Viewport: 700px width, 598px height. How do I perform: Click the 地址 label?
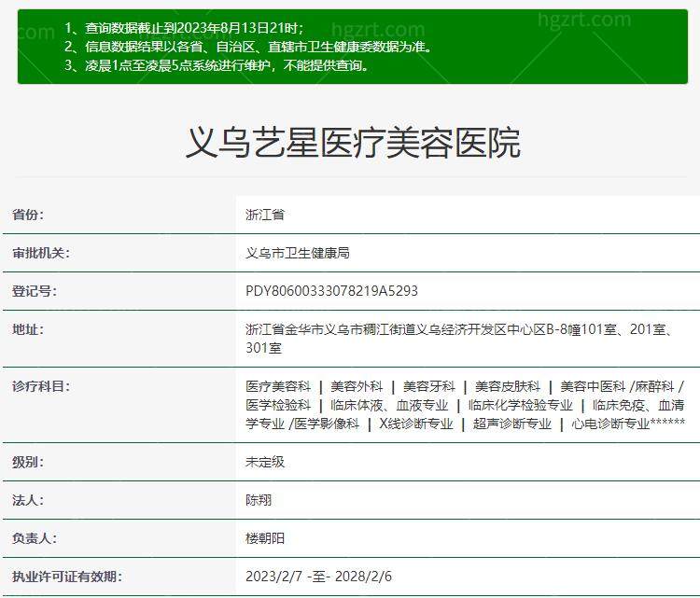pos(28,329)
